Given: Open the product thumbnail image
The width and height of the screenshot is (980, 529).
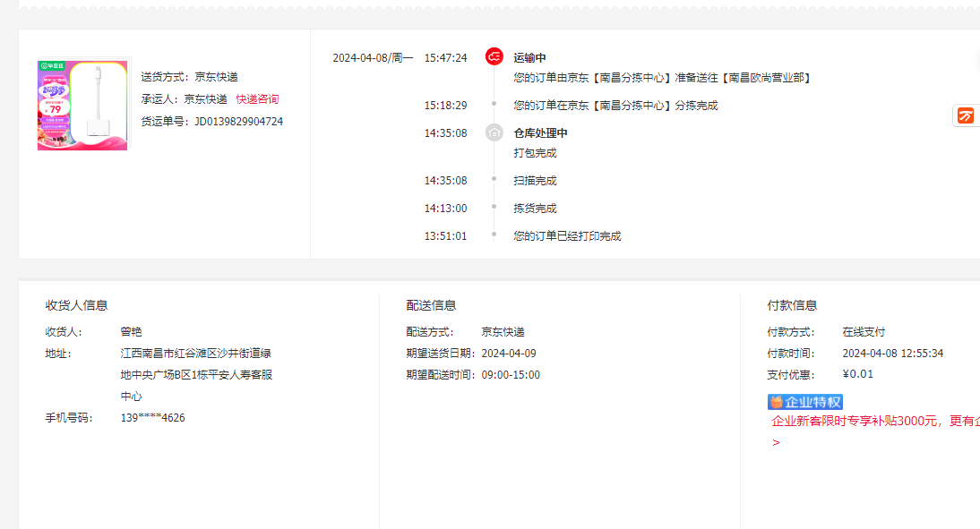Looking at the screenshot, I should 82,105.
